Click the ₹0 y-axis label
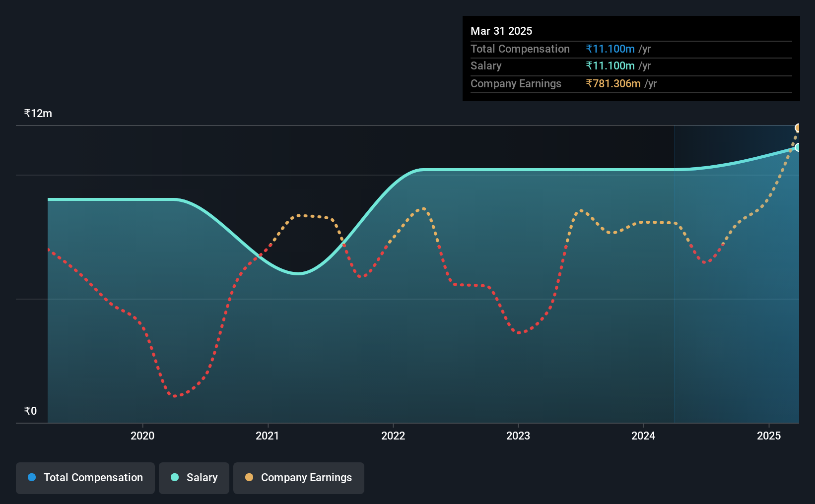The image size is (815, 504). [x=30, y=411]
